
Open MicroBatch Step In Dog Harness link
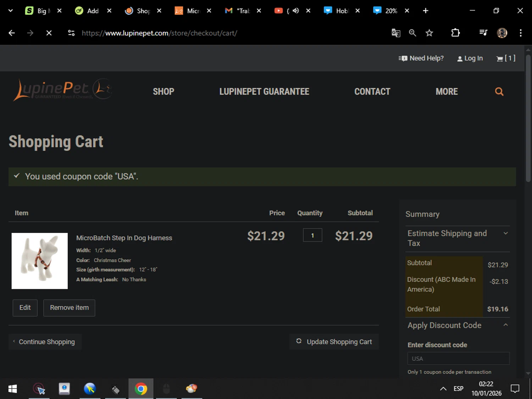tap(124, 238)
